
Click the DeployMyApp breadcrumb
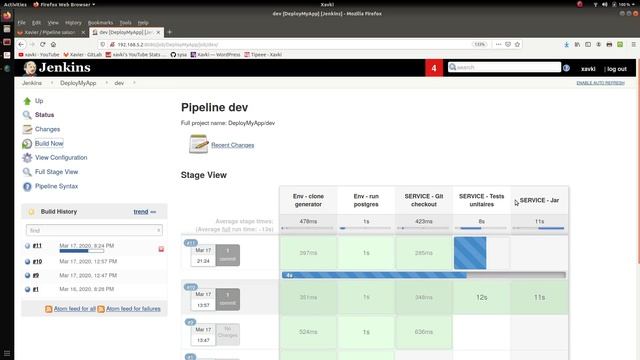tap(78, 83)
